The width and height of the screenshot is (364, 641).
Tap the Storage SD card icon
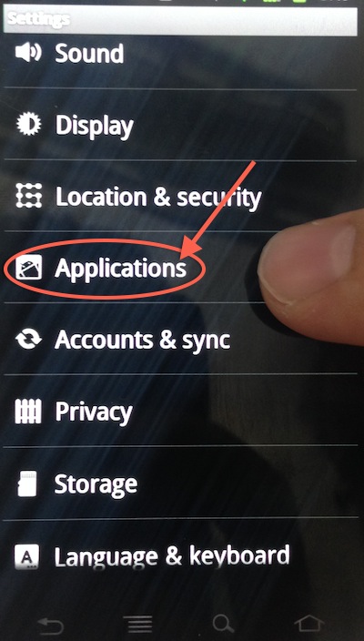[x=27, y=483]
